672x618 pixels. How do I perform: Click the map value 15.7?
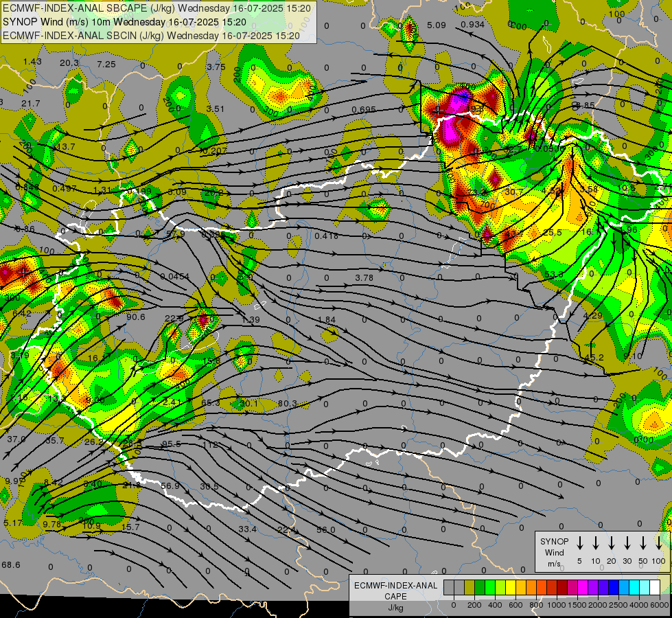[130, 527]
